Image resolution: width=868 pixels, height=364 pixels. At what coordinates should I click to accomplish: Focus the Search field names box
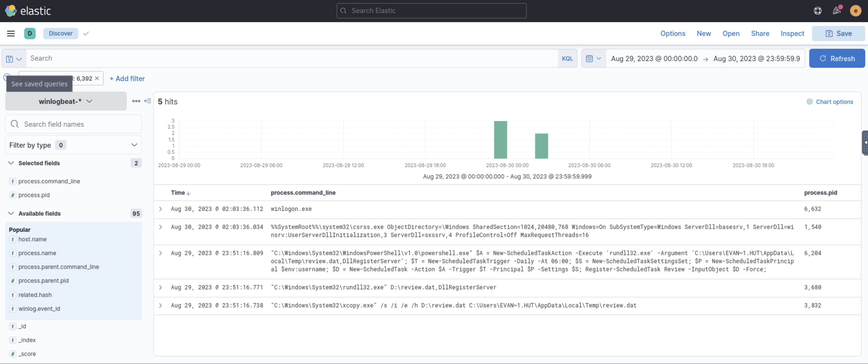pyautogui.click(x=73, y=124)
